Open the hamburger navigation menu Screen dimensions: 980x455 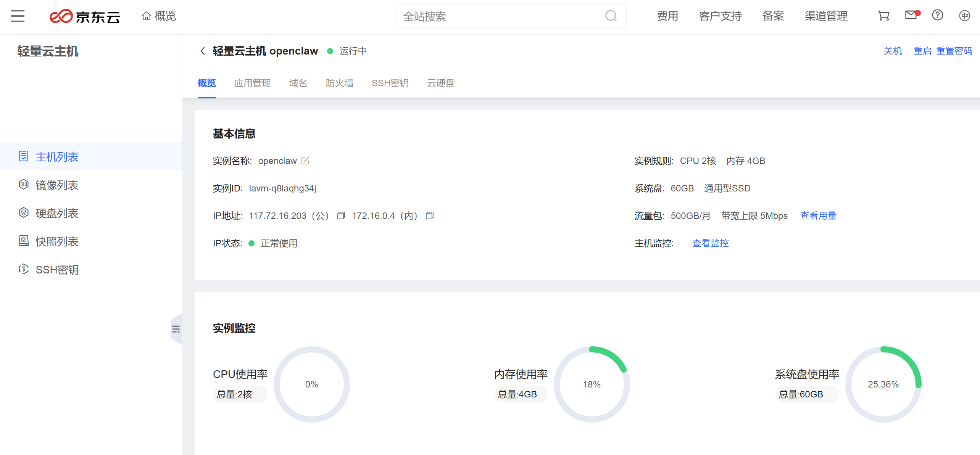tap(18, 16)
